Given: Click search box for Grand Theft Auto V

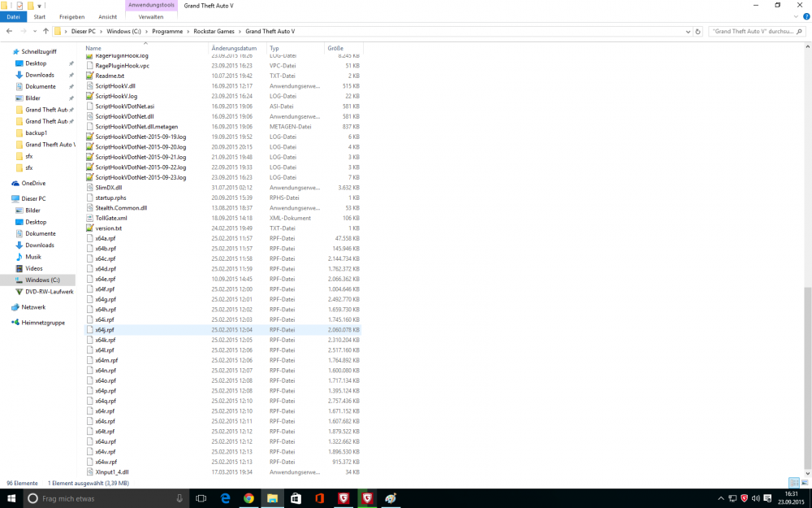Looking at the screenshot, I should coord(757,32).
